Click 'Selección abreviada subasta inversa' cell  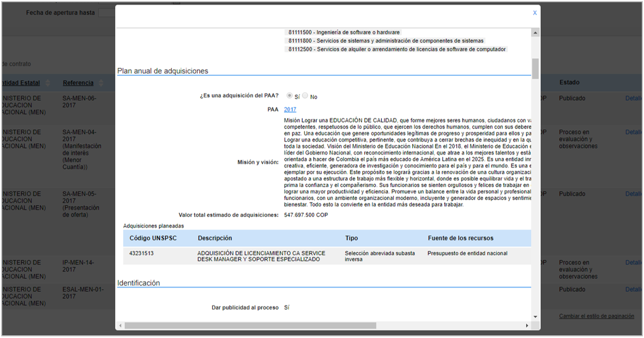[x=380, y=257]
